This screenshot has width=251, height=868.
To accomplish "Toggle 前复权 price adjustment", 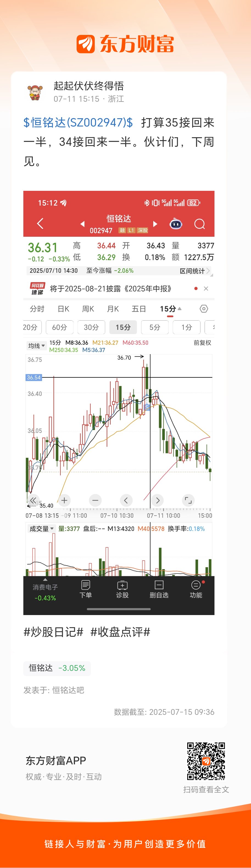I will coord(202,343).
